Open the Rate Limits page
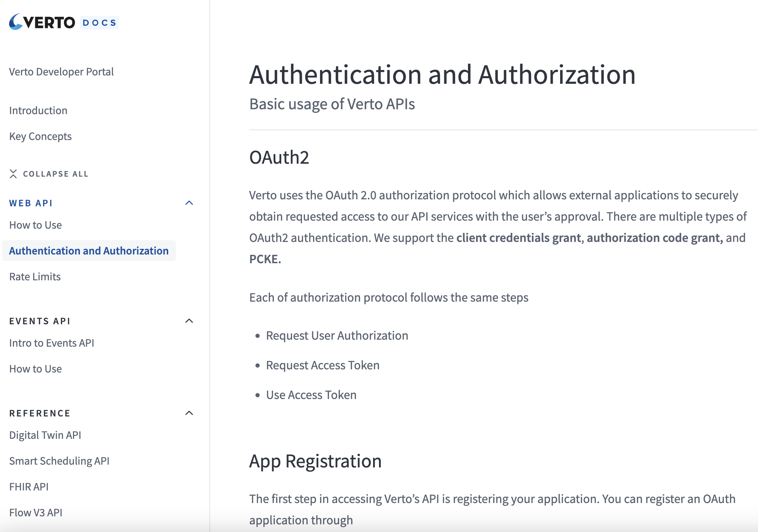This screenshot has width=758, height=532. point(35,277)
